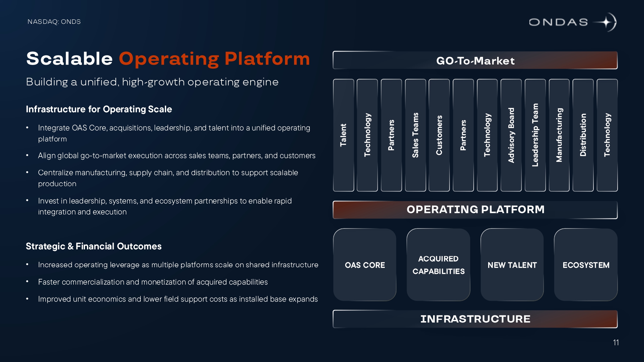Screen dimensions: 644x362
Task: Click the Scalable Operating Platform title
Action: pos(168,59)
